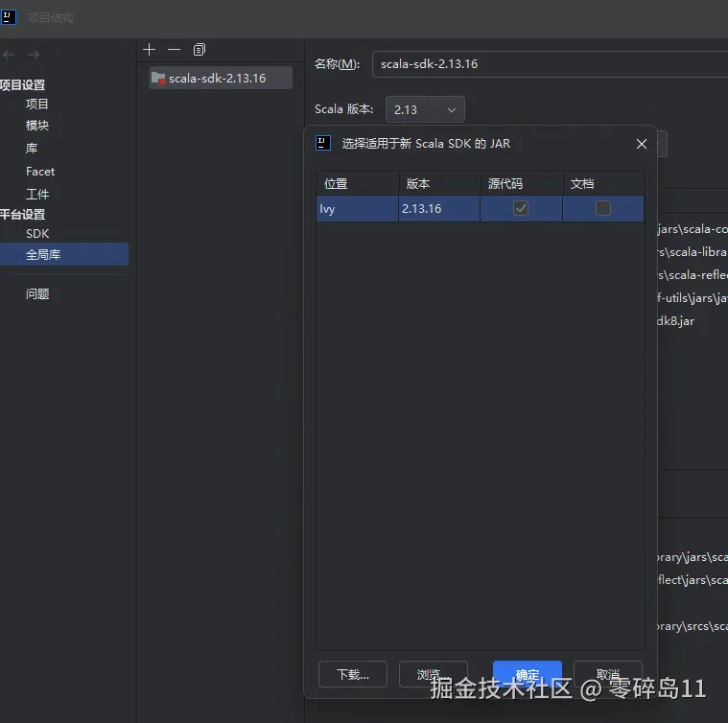The height and width of the screenshot is (723, 728).
Task: Click the scala-sdk-2.13.16 library folder icon
Action: click(158, 78)
